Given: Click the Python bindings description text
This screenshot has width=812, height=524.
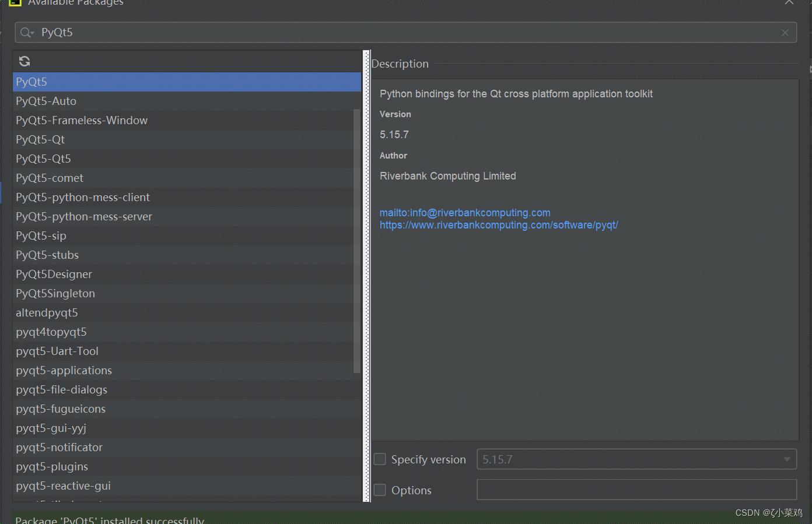Looking at the screenshot, I should tap(516, 94).
